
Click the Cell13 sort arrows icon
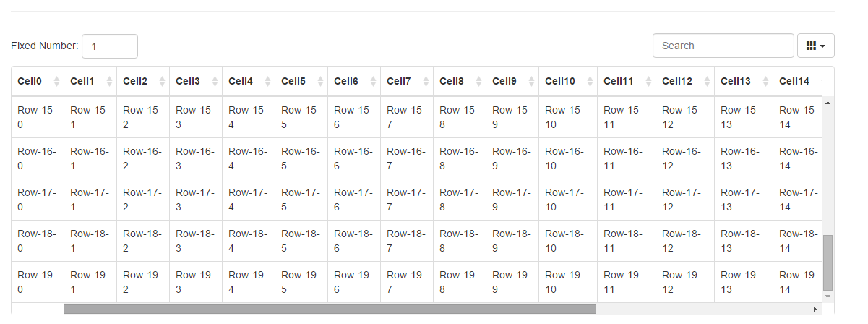tap(766, 82)
